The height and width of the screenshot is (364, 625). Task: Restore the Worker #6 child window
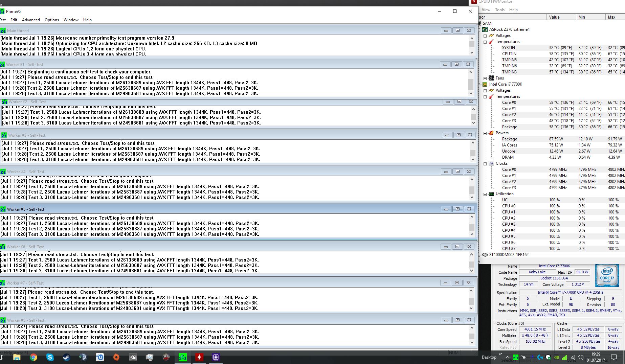tap(457, 246)
